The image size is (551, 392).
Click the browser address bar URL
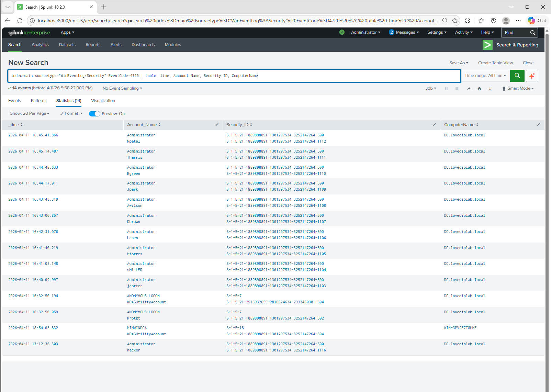click(238, 21)
